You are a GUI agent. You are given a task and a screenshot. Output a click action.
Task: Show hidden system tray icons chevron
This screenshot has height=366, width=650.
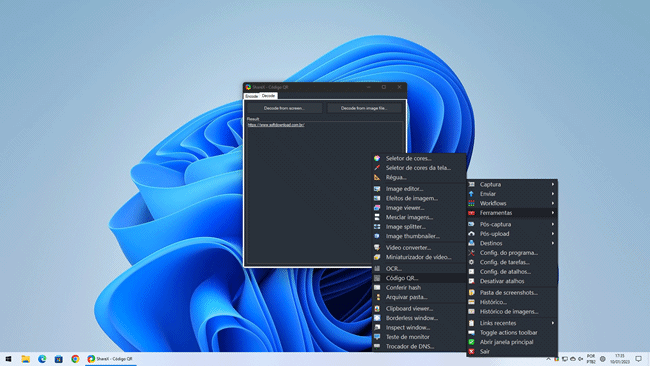coord(548,359)
